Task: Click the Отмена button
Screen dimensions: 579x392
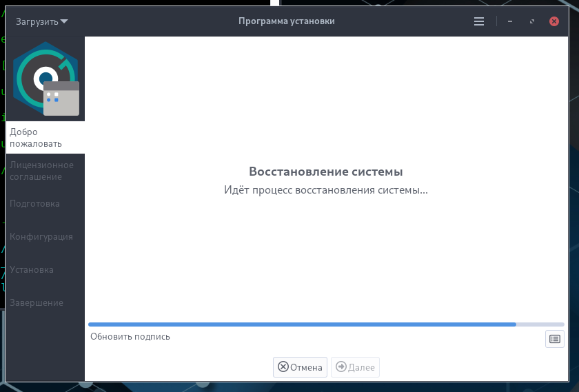Action: [x=300, y=367]
